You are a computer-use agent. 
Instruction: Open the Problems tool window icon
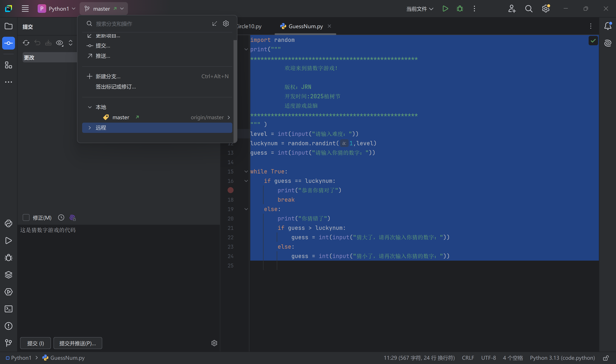(8, 326)
